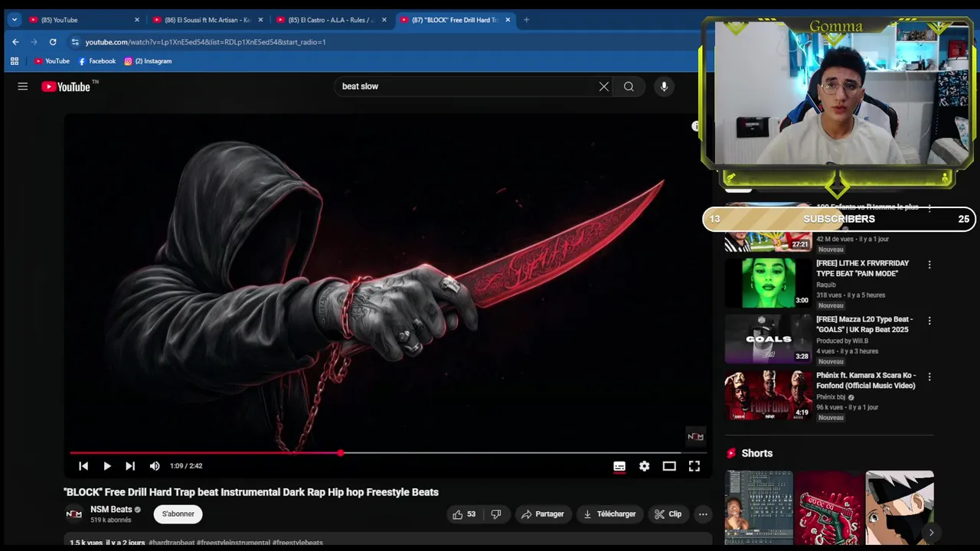View site information icon in address bar

point(75,42)
